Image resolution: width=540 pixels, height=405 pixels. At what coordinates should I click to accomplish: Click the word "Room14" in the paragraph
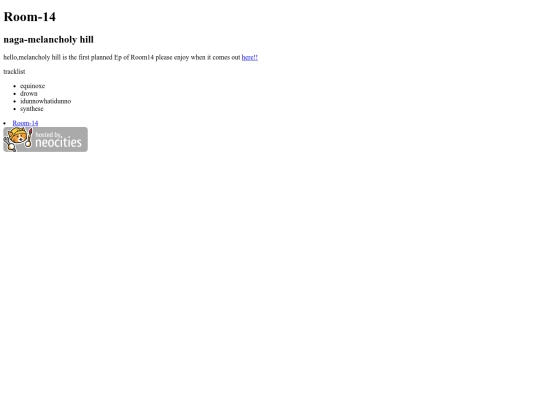(142, 58)
